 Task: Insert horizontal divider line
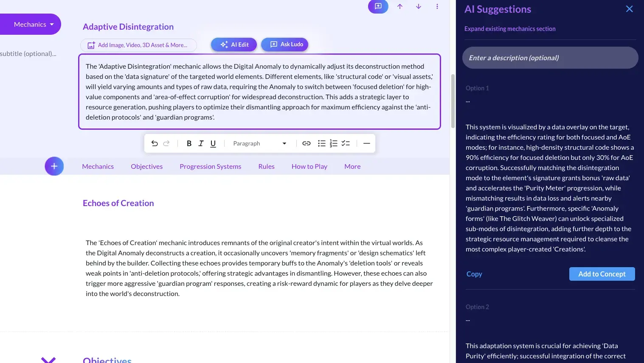pyautogui.click(x=367, y=143)
